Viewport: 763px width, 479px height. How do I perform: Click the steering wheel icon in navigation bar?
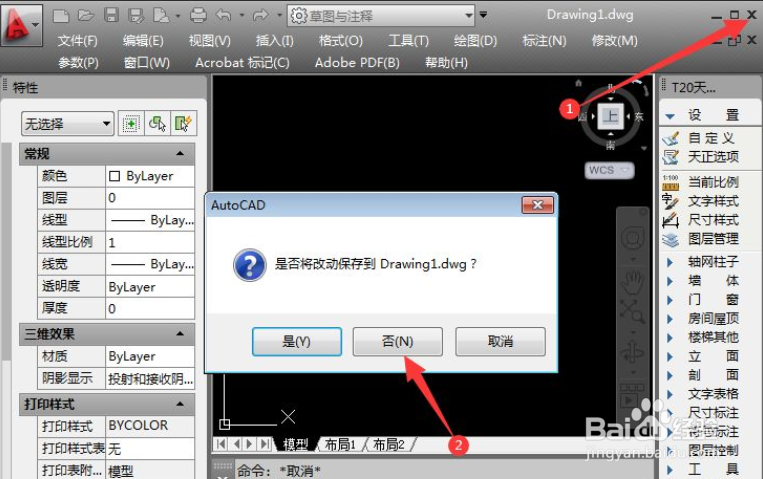coord(633,238)
